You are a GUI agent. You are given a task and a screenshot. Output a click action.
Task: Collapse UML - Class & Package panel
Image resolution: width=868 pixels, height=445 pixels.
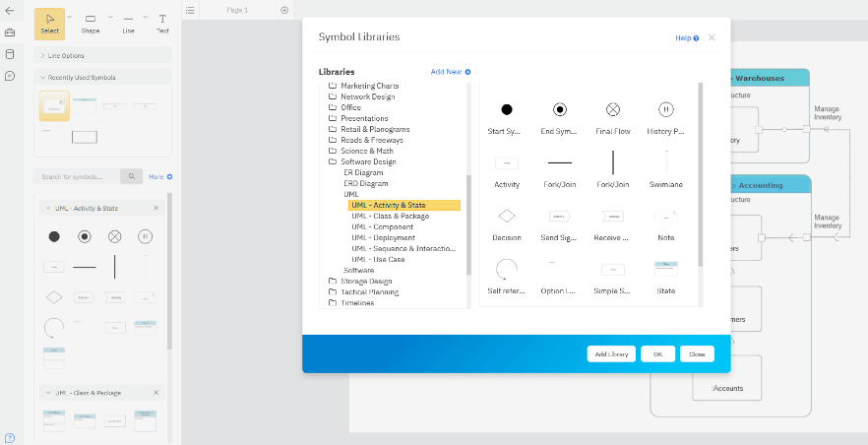click(x=48, y=393)
